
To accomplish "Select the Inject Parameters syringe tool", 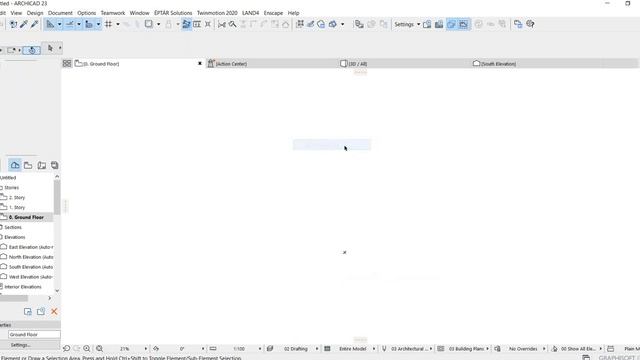I will pyautogui.click(x=35, y=24).
